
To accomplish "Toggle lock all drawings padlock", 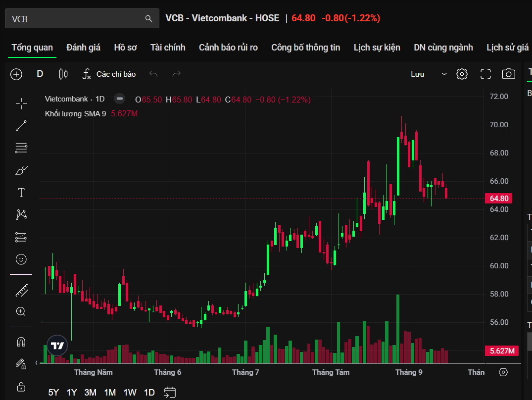I will [x=21, y=387].
